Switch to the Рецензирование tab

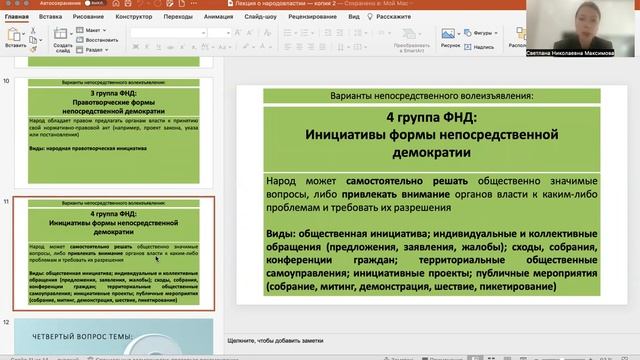[x=312, y=17]
